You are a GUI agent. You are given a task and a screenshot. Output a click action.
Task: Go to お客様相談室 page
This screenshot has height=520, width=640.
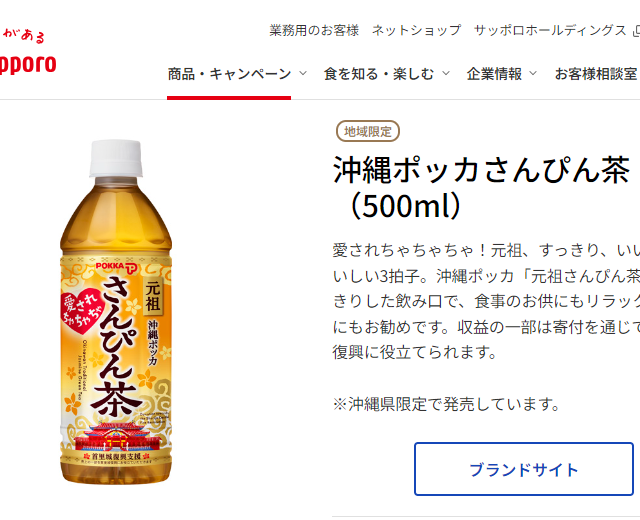point(596,74)
